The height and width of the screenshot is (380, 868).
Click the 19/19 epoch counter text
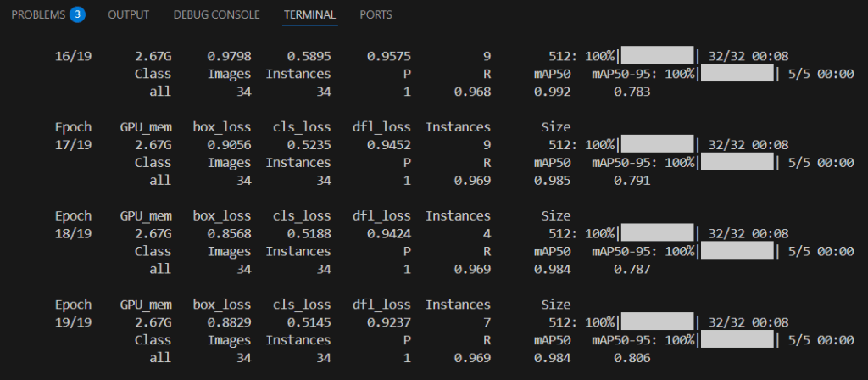point(73,322)
